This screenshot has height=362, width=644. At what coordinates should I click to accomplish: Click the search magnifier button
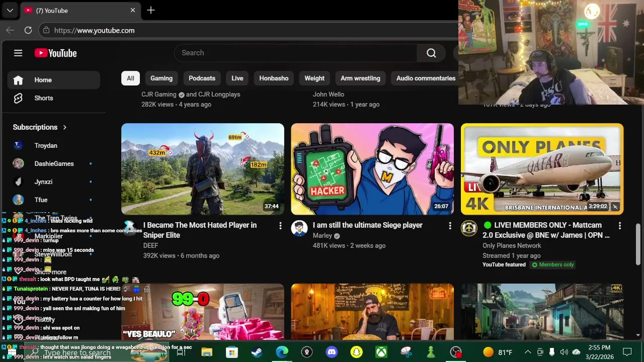click(x=431, y=53)
